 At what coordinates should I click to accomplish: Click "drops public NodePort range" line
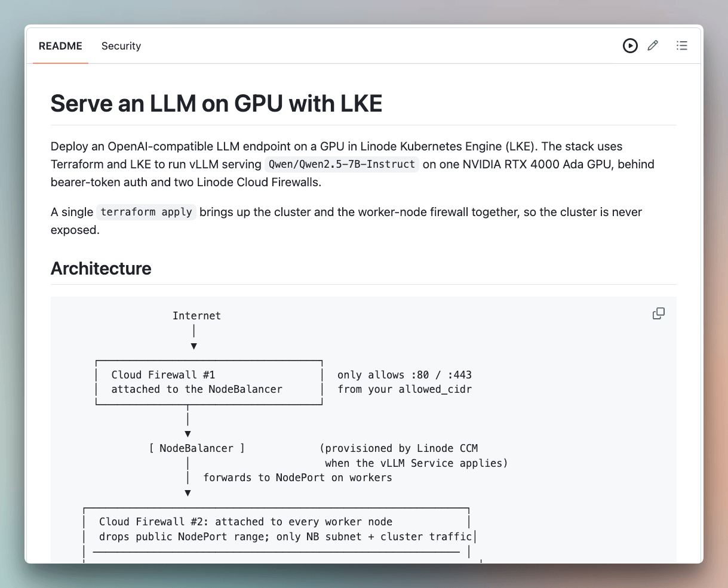point(285,537)
